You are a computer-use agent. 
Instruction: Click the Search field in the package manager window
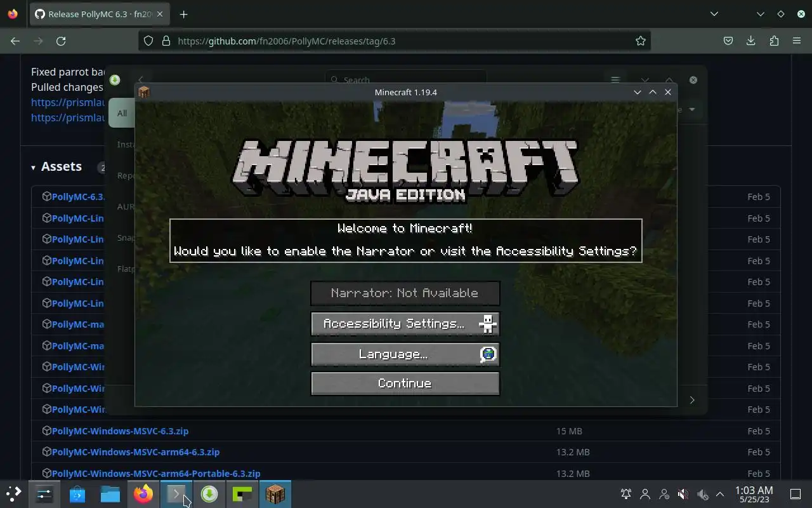(x=406, y=80)
